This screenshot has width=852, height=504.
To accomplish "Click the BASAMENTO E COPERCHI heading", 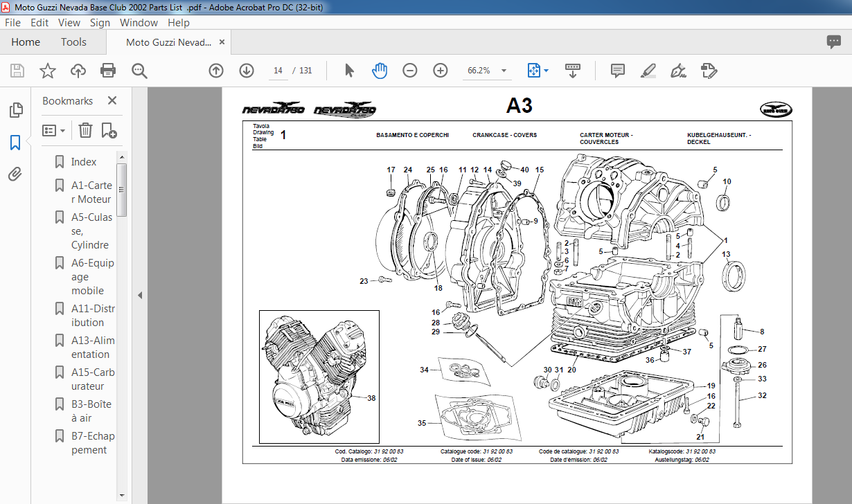I will (x=412, y=135).
